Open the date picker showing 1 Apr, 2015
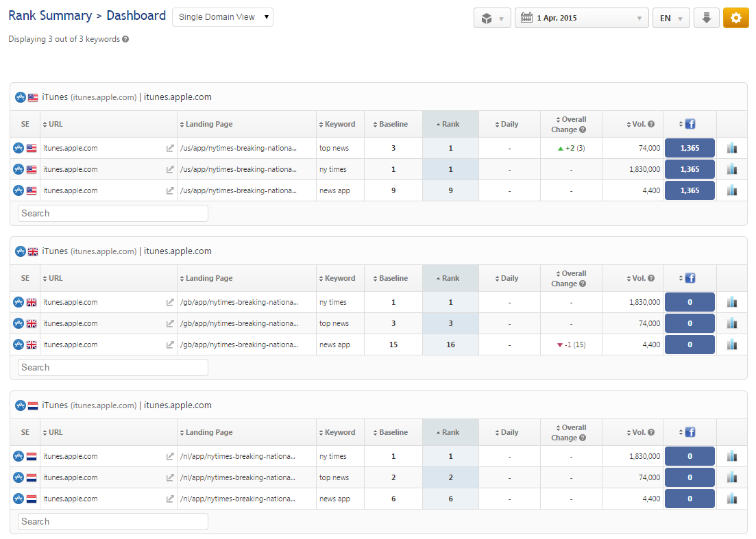This screenshot has height=539, width=756. click(x=581, y=18)
